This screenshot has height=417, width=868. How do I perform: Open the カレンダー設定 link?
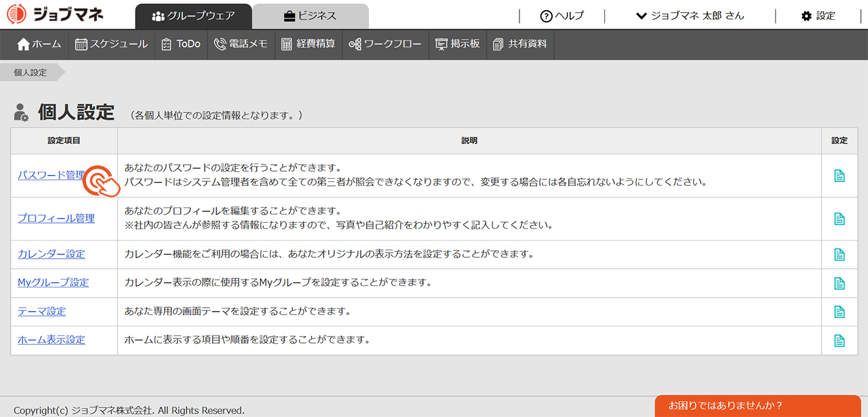[x=51, y=254]
